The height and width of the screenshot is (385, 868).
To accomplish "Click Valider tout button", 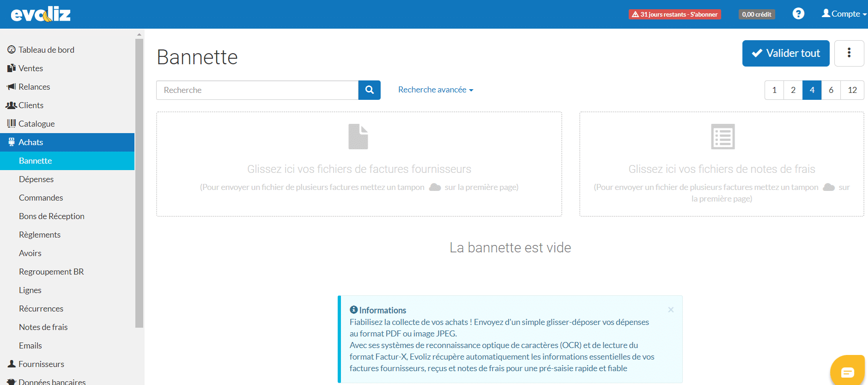I will (x=786, y=53).
